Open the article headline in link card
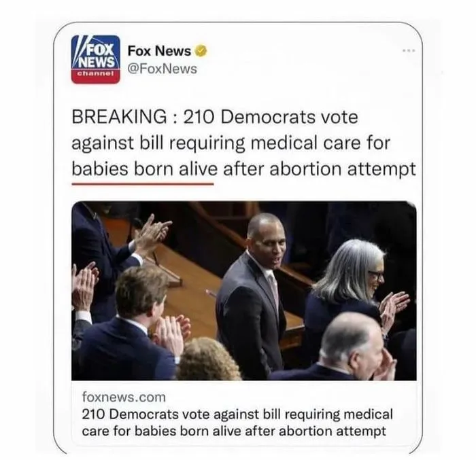476x460 pixels. click(237, 423)
